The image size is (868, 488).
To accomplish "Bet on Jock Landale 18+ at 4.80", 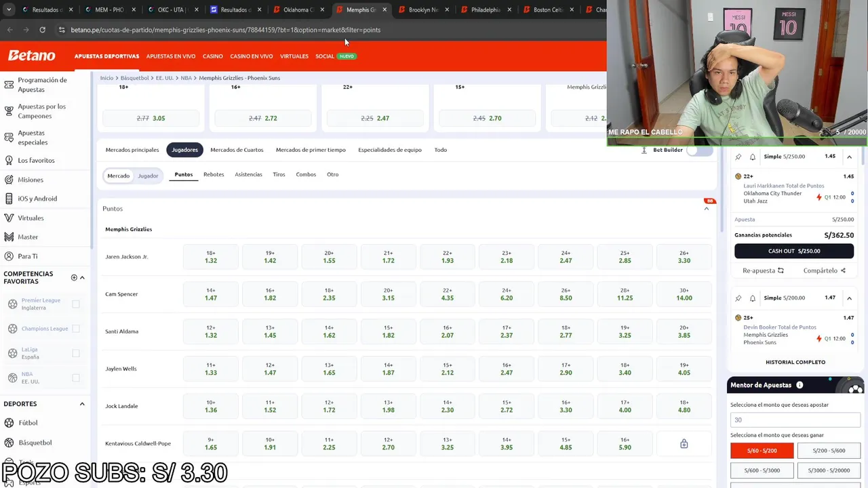I will tap(684, 406).
